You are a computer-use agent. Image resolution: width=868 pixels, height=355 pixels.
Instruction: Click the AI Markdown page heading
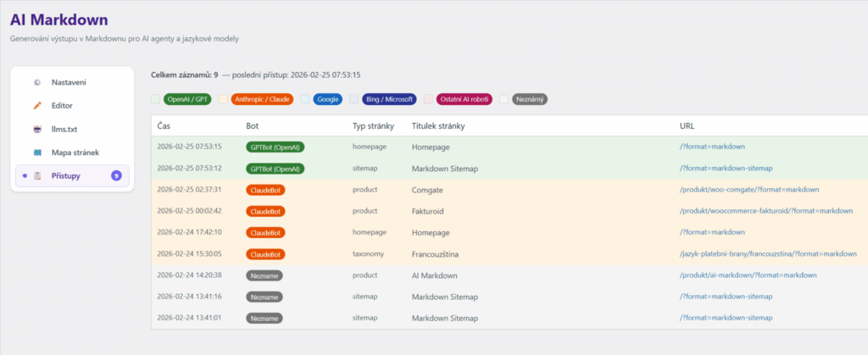59,19
